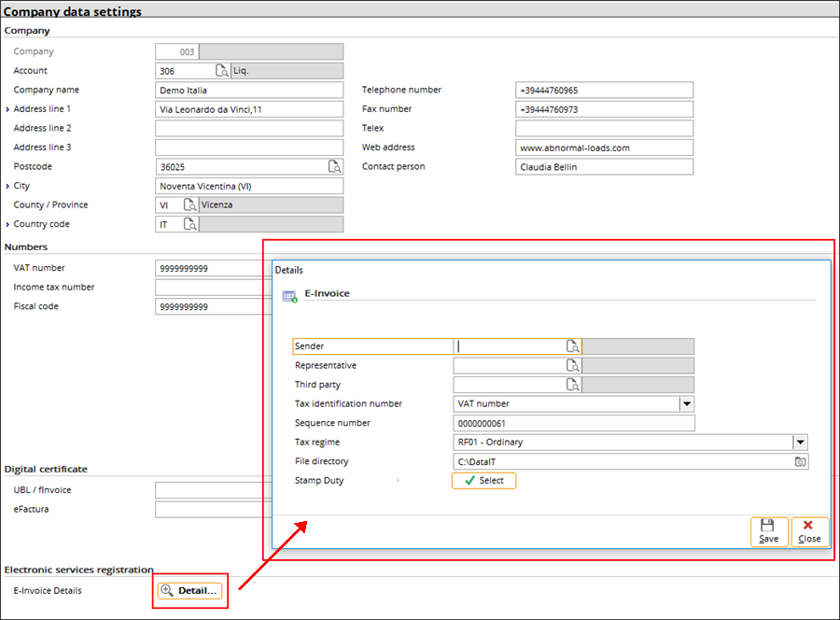
Task: Open E-Invoice Detail button
Action: point(190,590)
